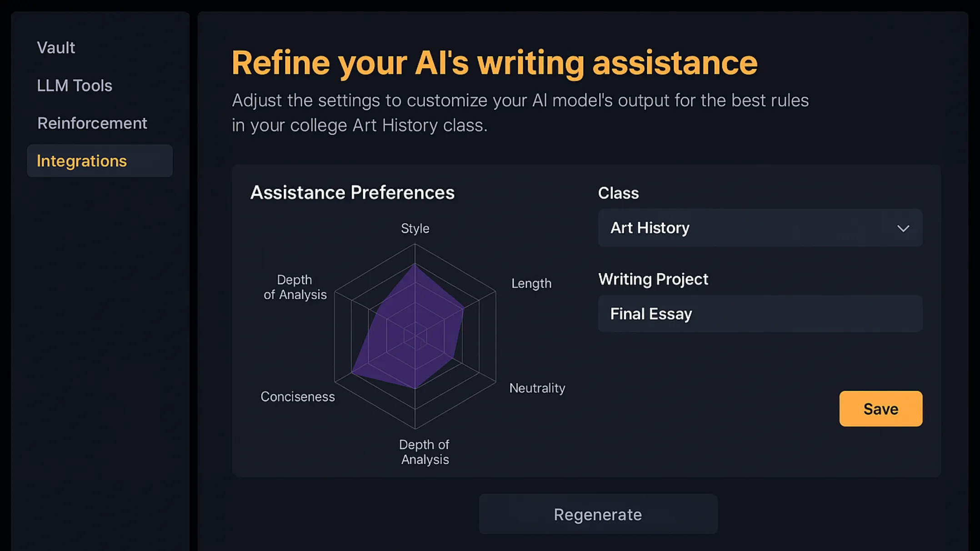
Task: Click the Refine your AI's writing assistance title
Action: [495, 63]
